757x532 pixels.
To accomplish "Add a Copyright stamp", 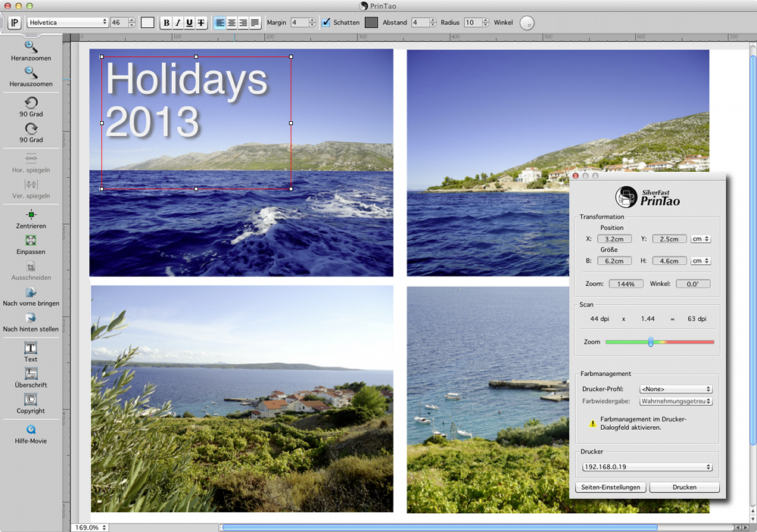I will [31, 400].
